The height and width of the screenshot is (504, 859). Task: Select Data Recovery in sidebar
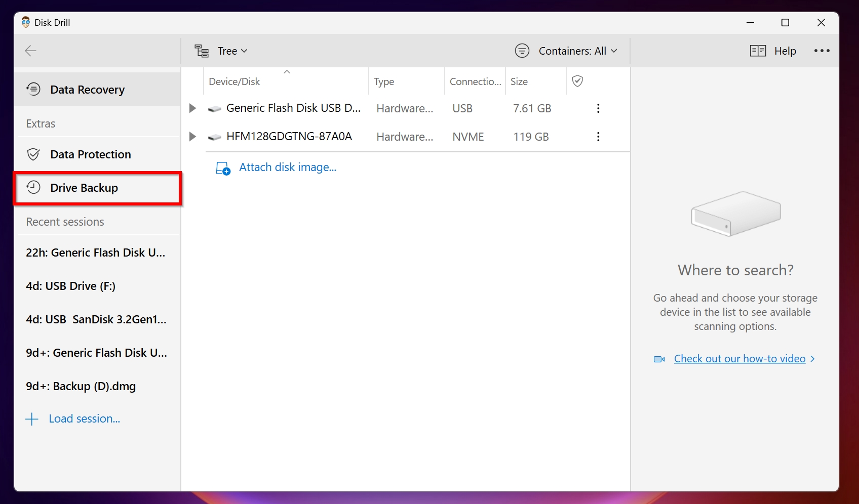tap(97, 90)
